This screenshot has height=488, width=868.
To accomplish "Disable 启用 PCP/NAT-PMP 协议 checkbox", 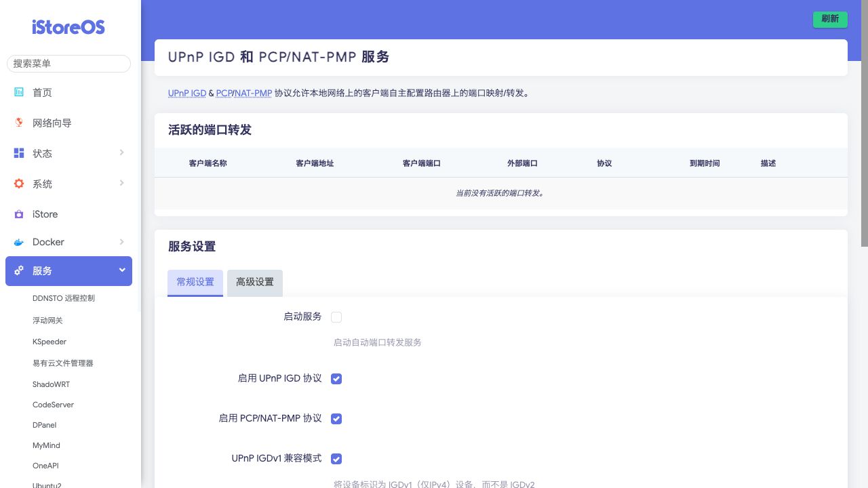I will coord(336,419).
